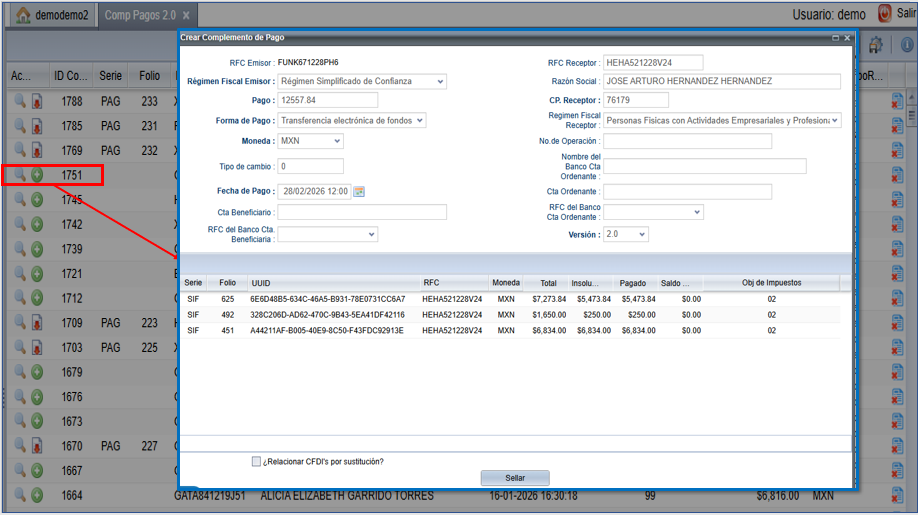Open the settings gear icon in the toolbar

pos(876,45)
